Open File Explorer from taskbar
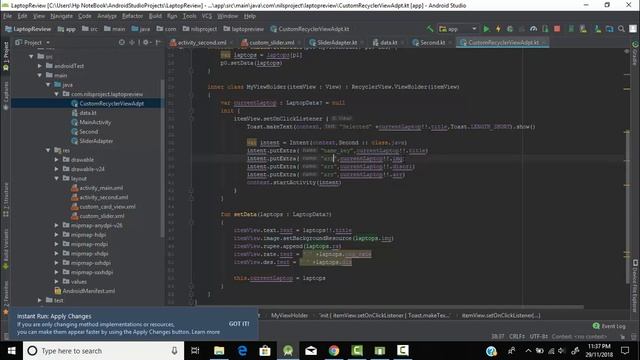 pyautogui.click(x=219, y=351)
